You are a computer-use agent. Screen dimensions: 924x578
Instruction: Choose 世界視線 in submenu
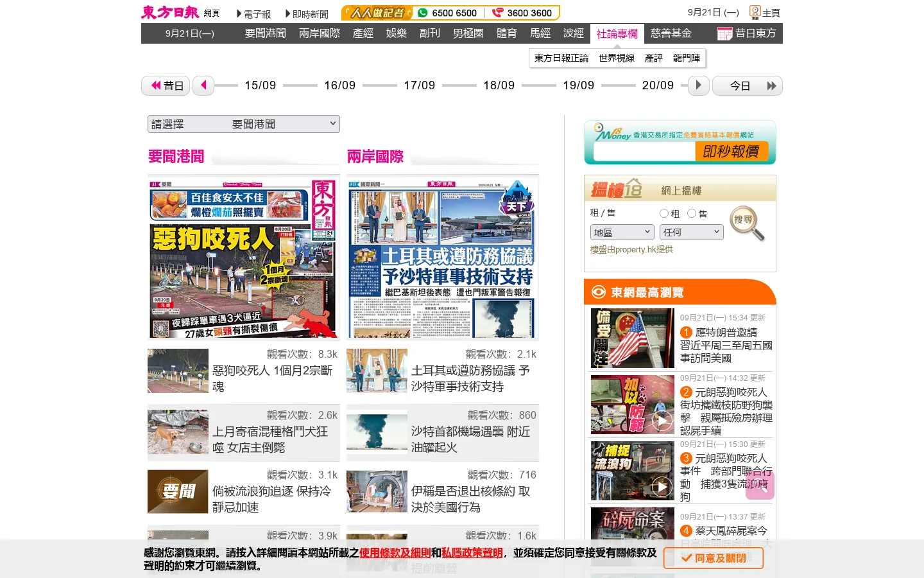point(617,58)
